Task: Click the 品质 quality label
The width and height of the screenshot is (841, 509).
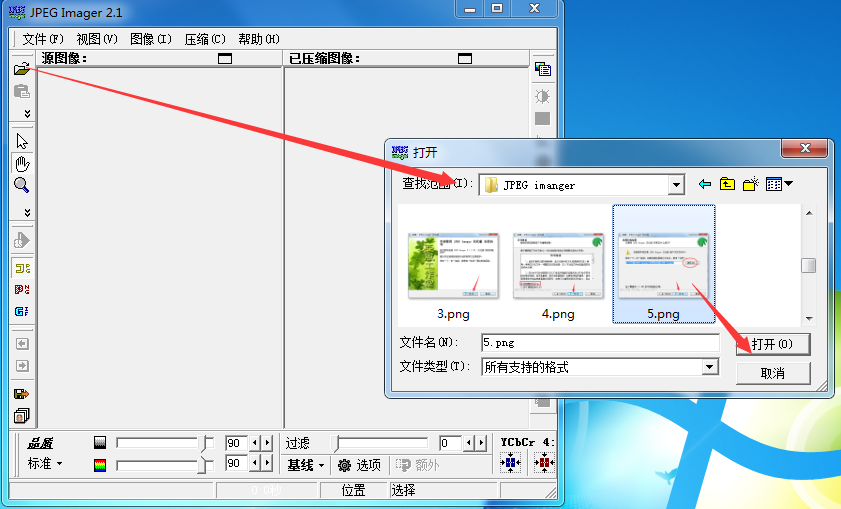Action: click(x=40, y=443)
